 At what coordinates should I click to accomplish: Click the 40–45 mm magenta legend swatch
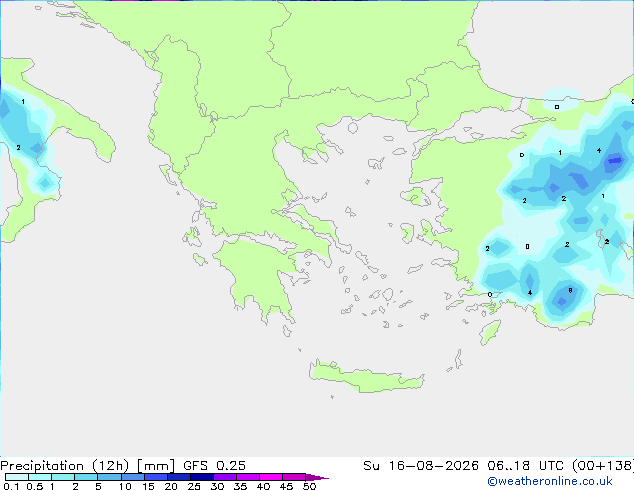(x=271, y=477)
